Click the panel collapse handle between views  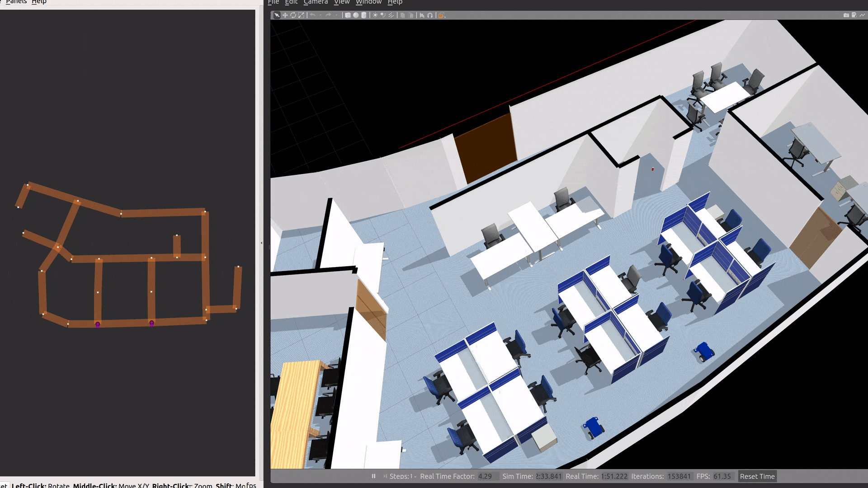pyautogui.click(x=261, y=243)
